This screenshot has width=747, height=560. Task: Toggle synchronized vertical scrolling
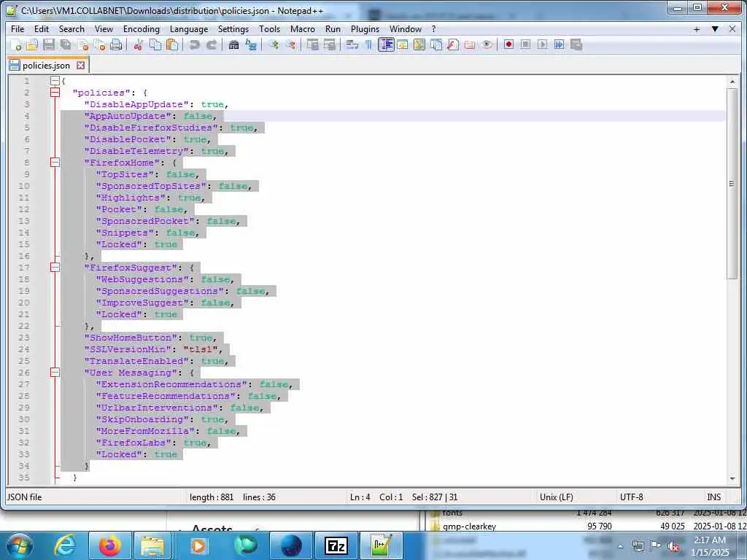pos(312,44)
